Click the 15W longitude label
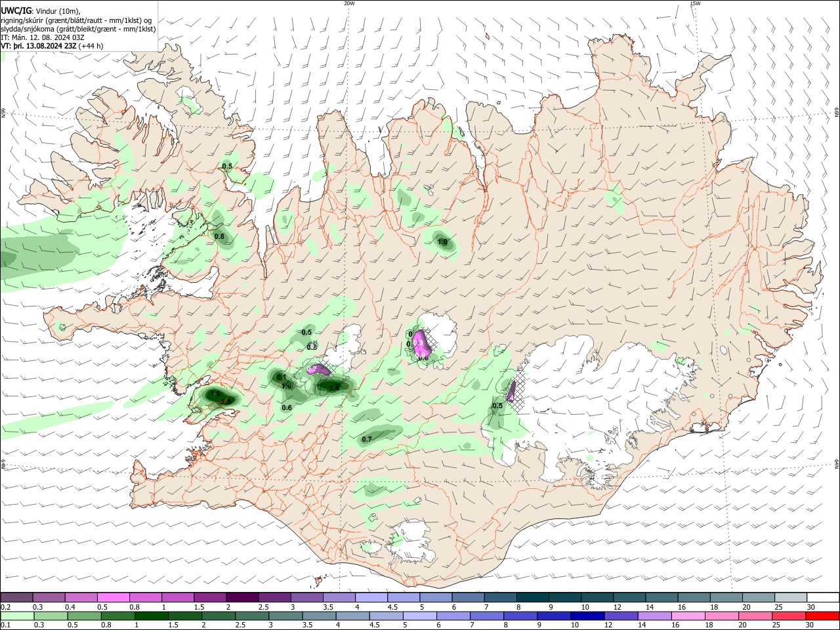The image size is (840, 630). [695, 3]
